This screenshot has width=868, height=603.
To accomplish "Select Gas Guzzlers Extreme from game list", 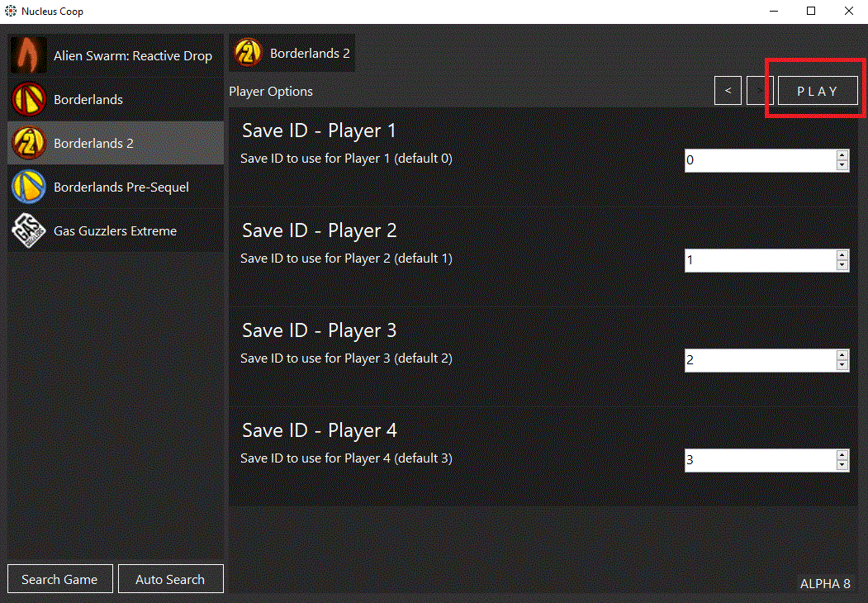I will tap(115, 230).
